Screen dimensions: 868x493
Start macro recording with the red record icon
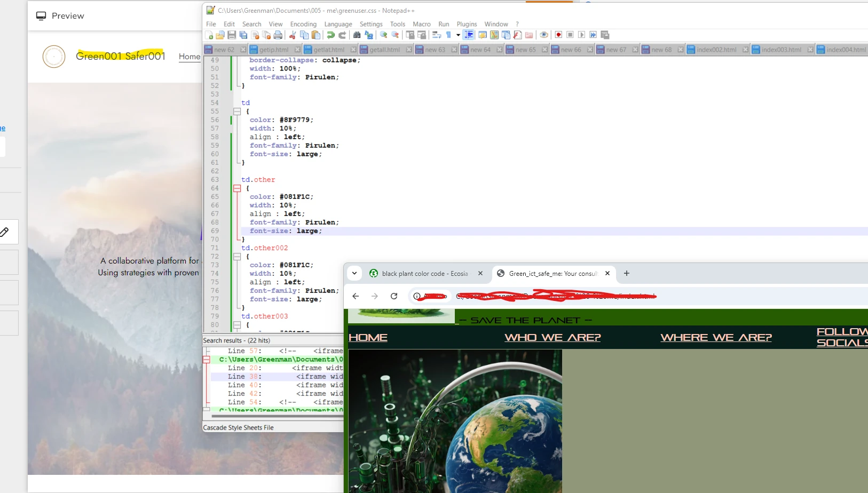pyautogui.click(x=558, y=35)
